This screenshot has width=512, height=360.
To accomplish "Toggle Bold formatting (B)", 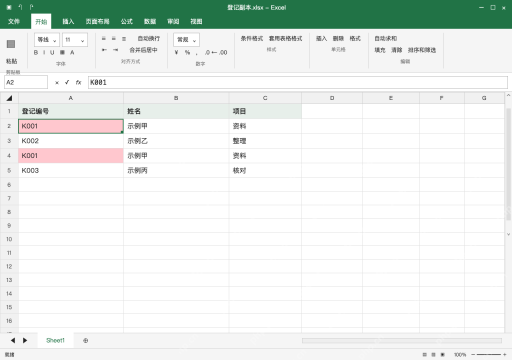I will pyautogui.click(x=36, y=52).
